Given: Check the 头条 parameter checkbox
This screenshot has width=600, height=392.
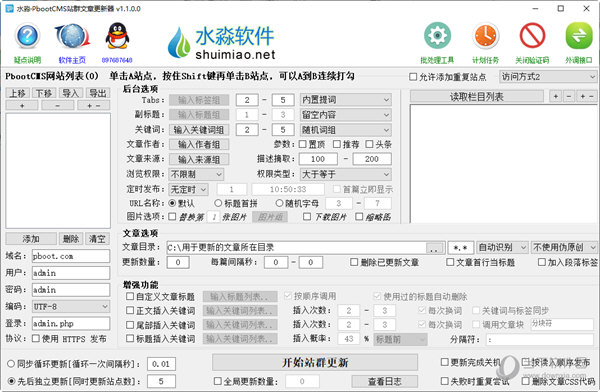Looking at the screenshot, I should point(369,144).
